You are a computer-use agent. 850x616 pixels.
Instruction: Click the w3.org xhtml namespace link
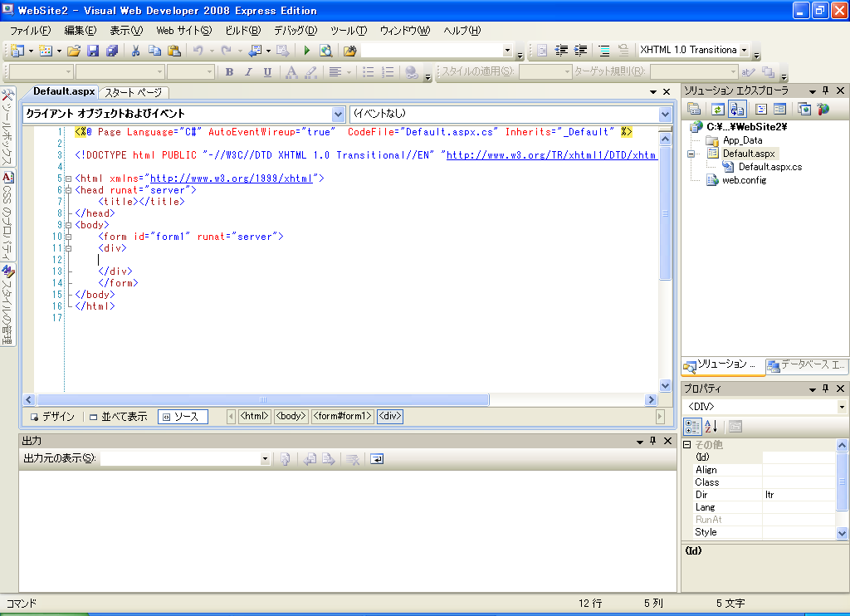[231, 178]
